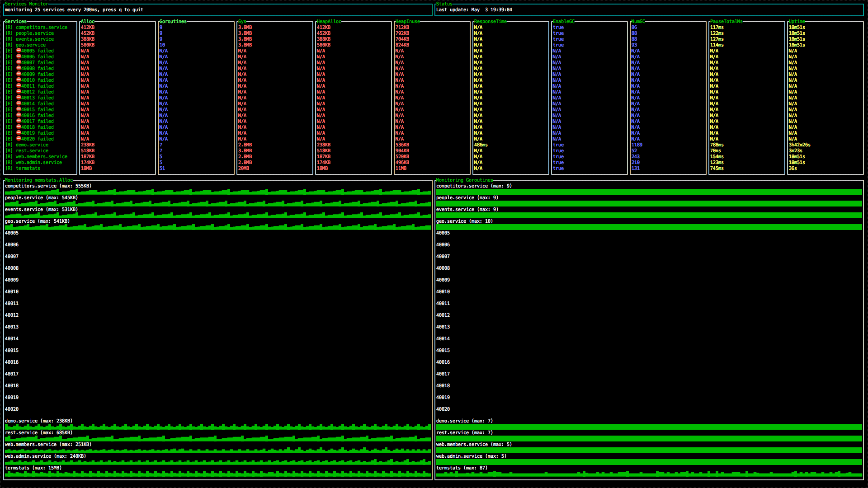Viewport: 868px width, 488px height.
Task: Click the Uptime column header
Action: coord(797,22)
